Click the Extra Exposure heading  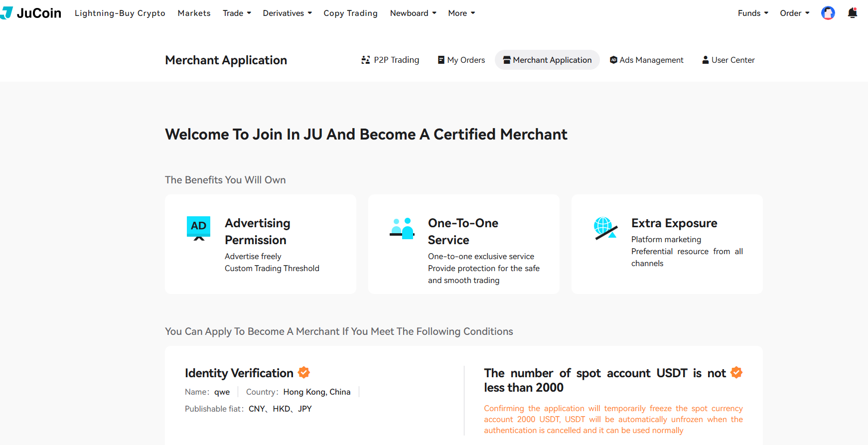click(x=674, y=223)
